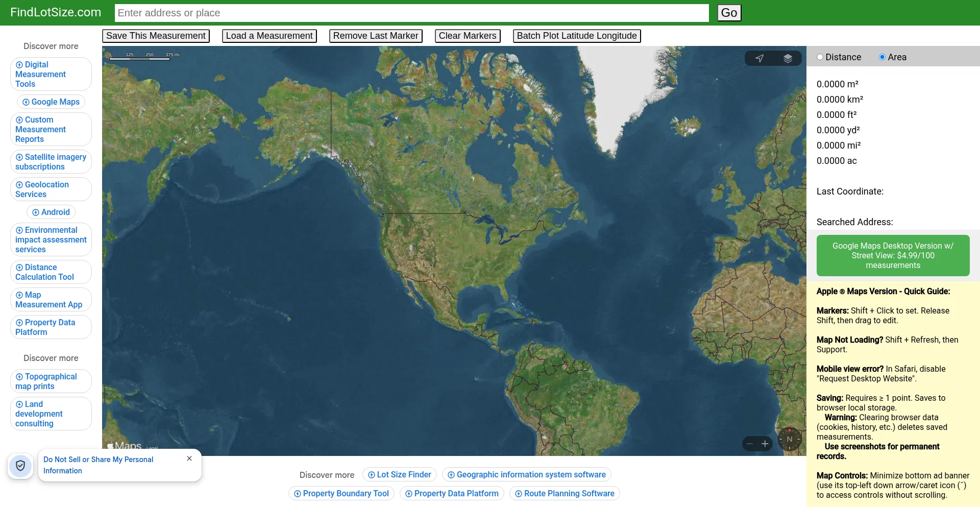
Task: Open Topographical map prints link
Action: [51, 381]
